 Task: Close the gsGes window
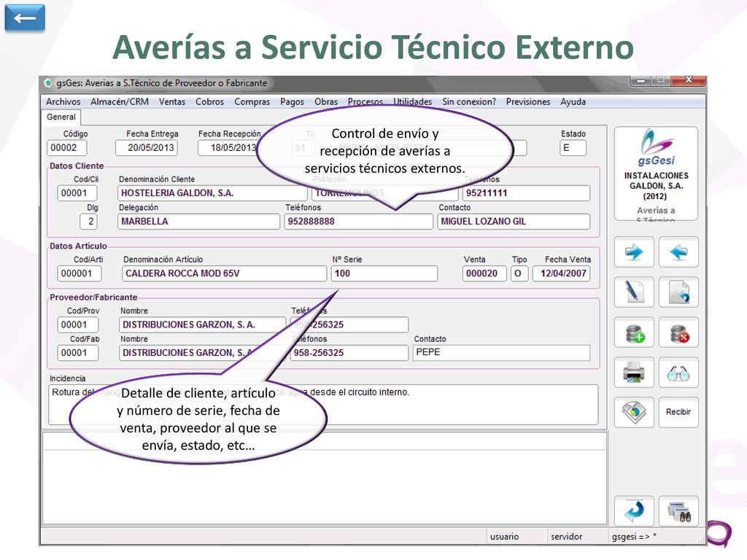(x=688, y=80)
